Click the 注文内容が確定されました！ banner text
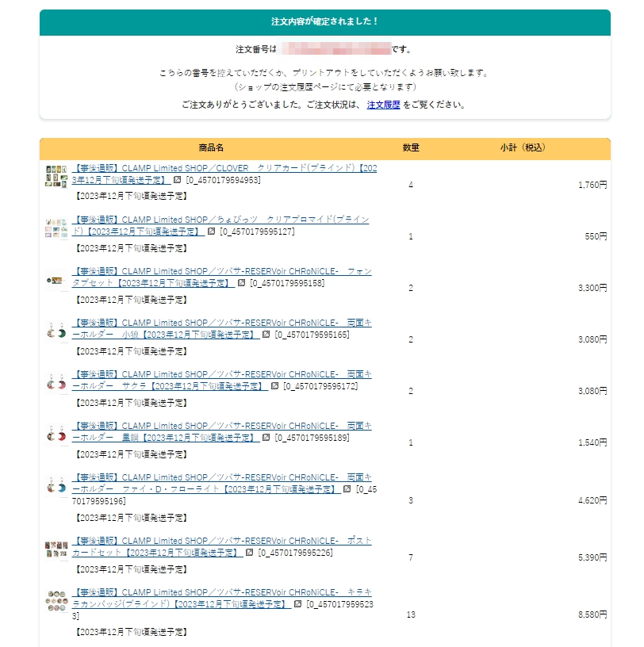 click(x=325, y=21)
